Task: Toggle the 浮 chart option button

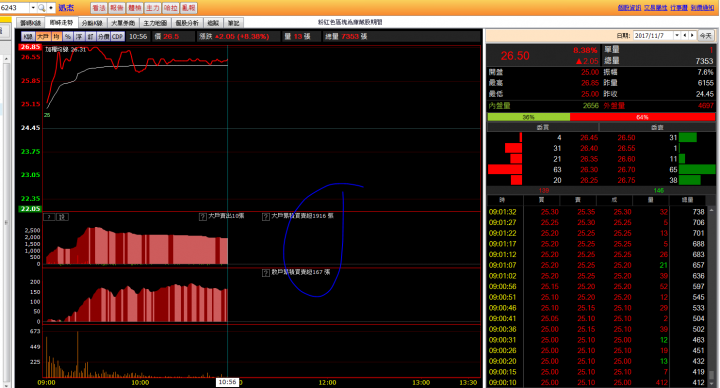Action: click(x=79, y=36)
